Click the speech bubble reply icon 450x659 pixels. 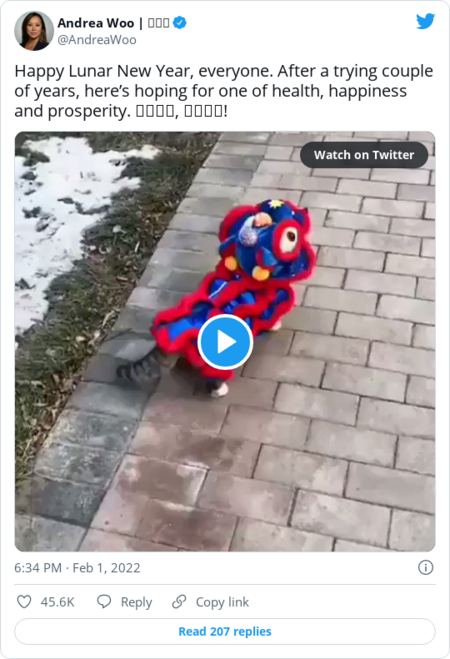[x=104, y=601]
